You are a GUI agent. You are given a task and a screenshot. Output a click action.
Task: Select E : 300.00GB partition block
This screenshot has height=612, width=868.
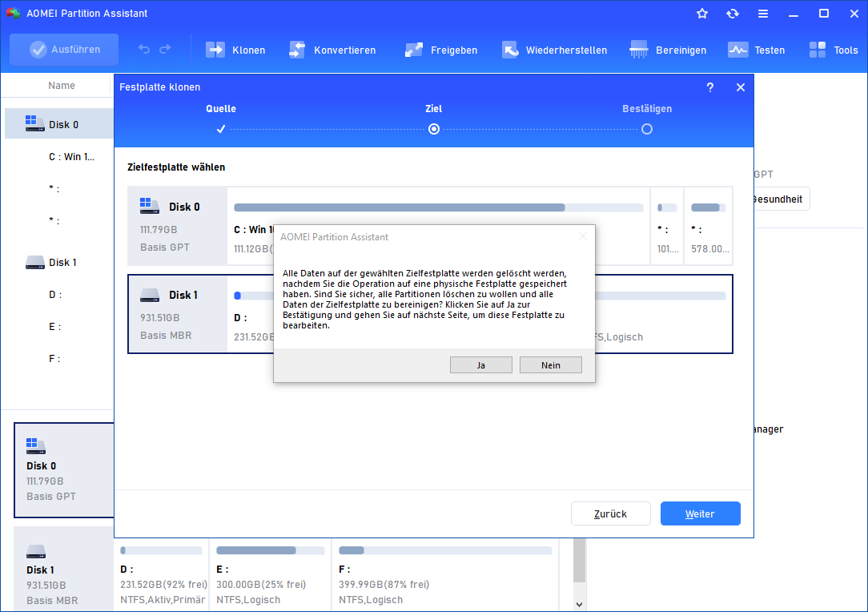click(x=270, y=576)
